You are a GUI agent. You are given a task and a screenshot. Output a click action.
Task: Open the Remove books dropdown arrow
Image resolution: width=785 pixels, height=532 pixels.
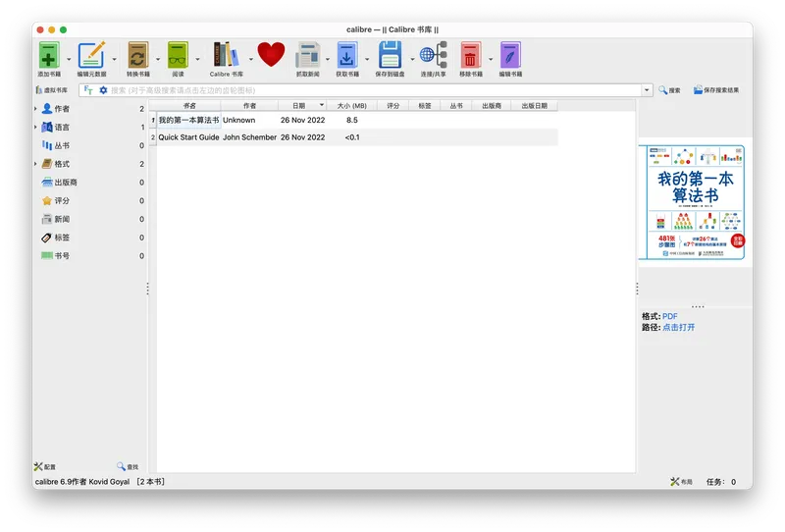coord(491,59)
